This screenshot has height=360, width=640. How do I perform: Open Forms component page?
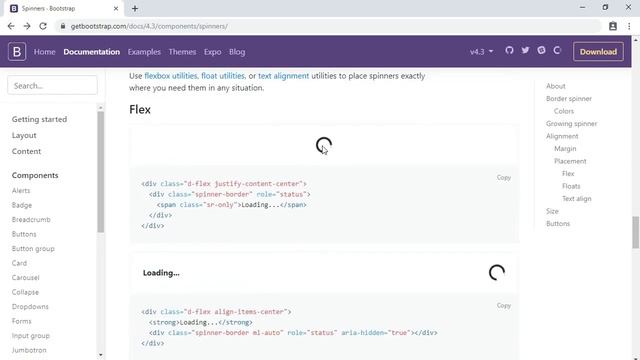pos(22,321)
